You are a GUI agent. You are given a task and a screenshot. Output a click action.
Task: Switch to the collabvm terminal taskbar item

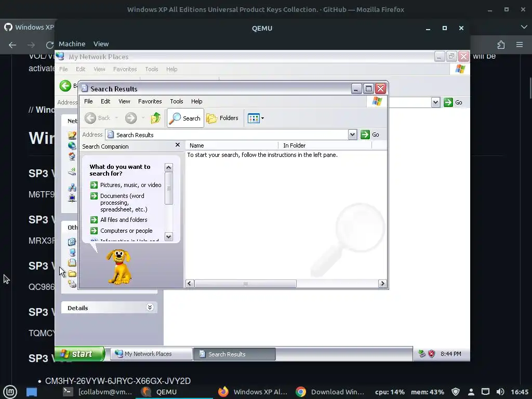[x=98, y=392]
